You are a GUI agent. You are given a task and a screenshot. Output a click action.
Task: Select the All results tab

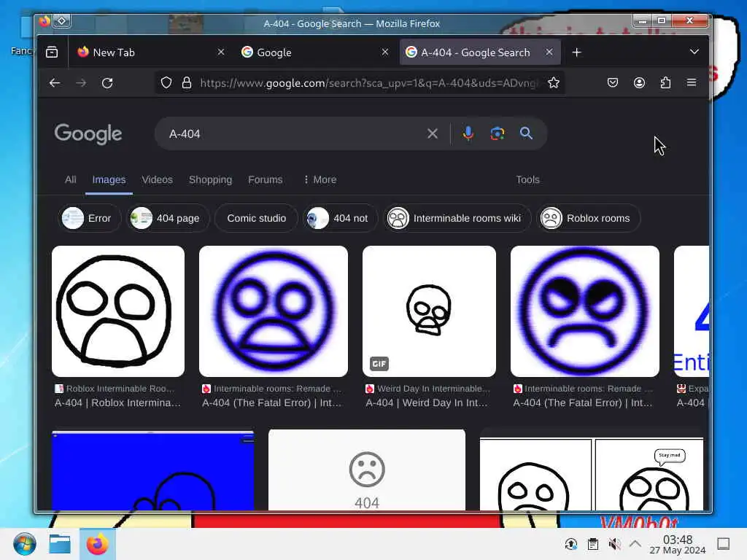click(71, 179)
